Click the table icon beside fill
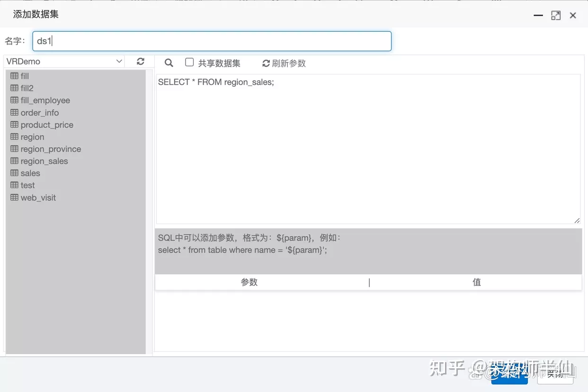The height and width of the screenshot is (392, 588). 14,76
